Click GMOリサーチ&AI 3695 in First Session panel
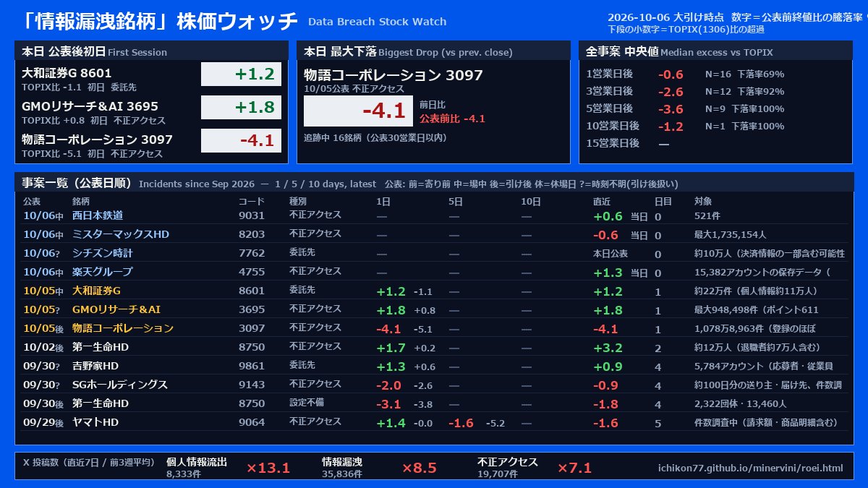The width and height of the screenshot is (868, 488). point(90,106)
